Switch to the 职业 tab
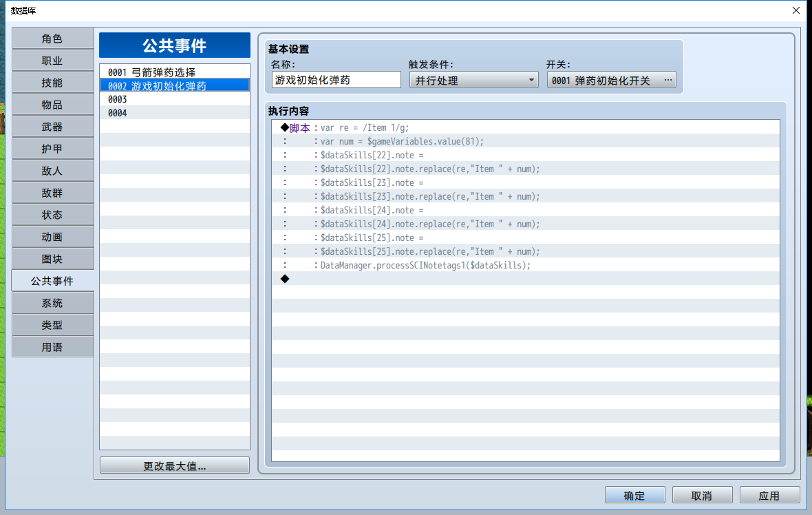 [x=52, y=61]
